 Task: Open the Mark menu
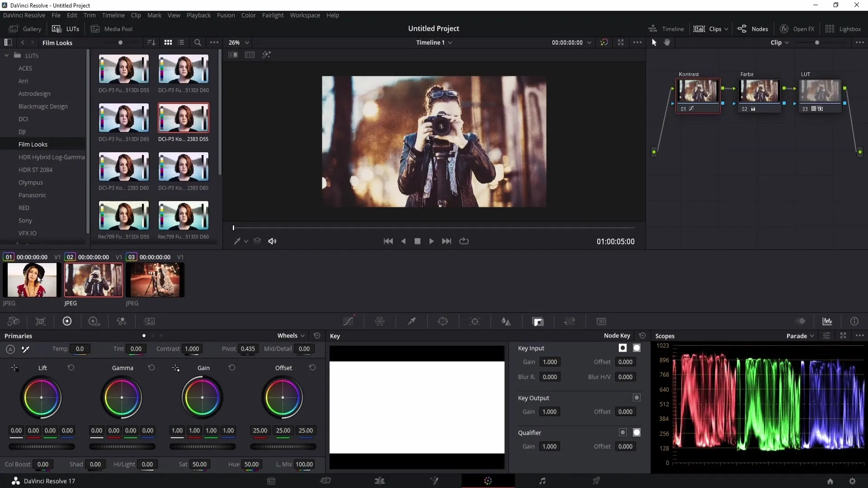pyautogui.click(x=154, y=15)
